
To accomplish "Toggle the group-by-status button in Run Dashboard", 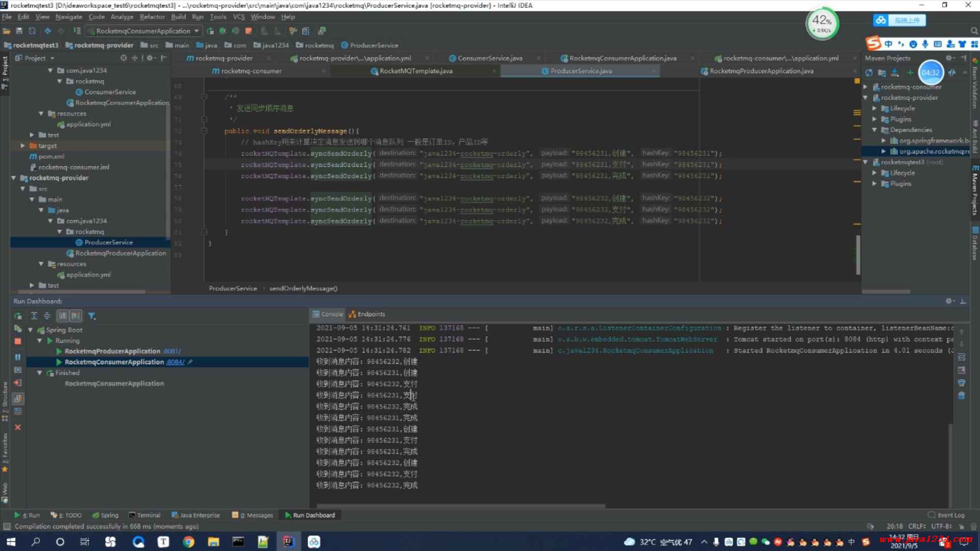I will click(x=76, y=316).
